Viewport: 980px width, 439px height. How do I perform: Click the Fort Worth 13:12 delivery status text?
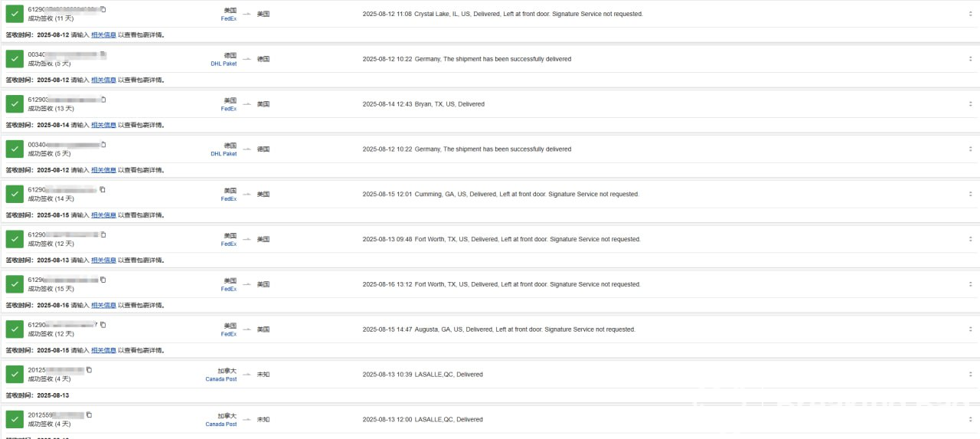pyautogui.click(x=501, y=284)
